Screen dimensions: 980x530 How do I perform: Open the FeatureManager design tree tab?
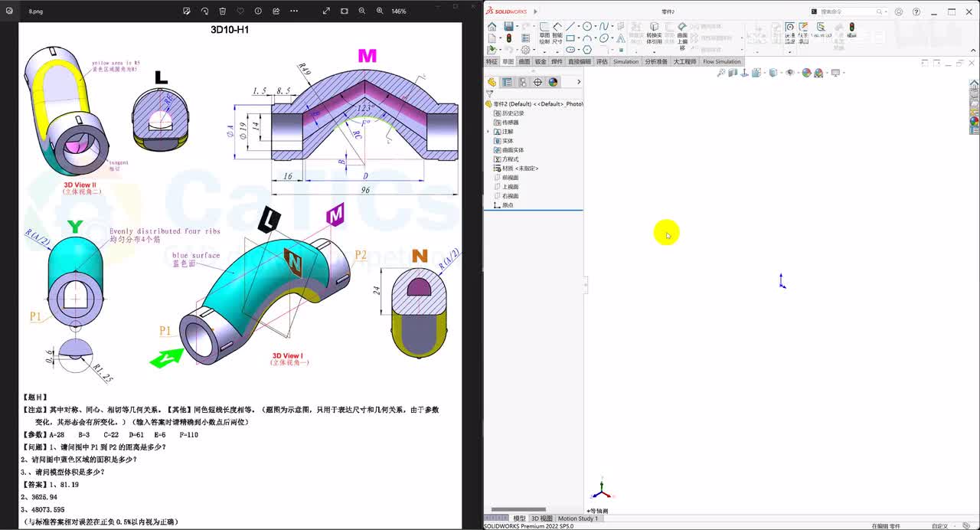pos(492,82)
